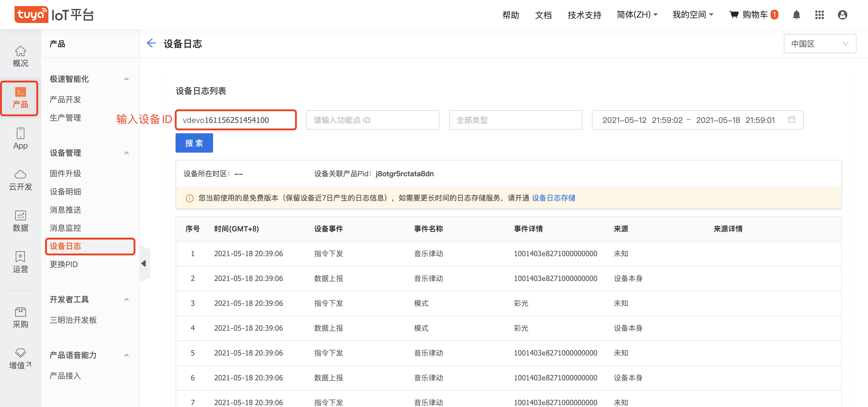The height and width of the screenshot is (407, 868).
Task: Open the Operations (运营) icon
Action: [20, 256]
